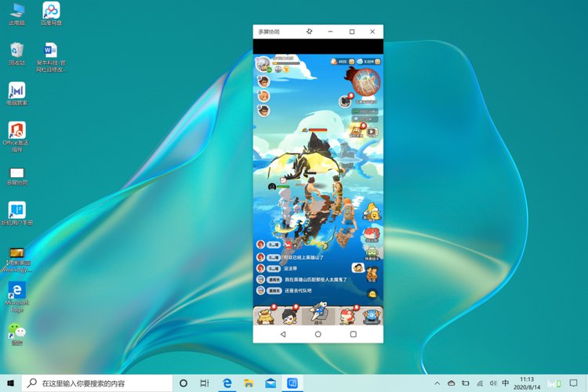Image resolution: width=588 pixels, height=392 pixels.
Task: Open the 回收站 recycle bin
Action: coord(16,53)
